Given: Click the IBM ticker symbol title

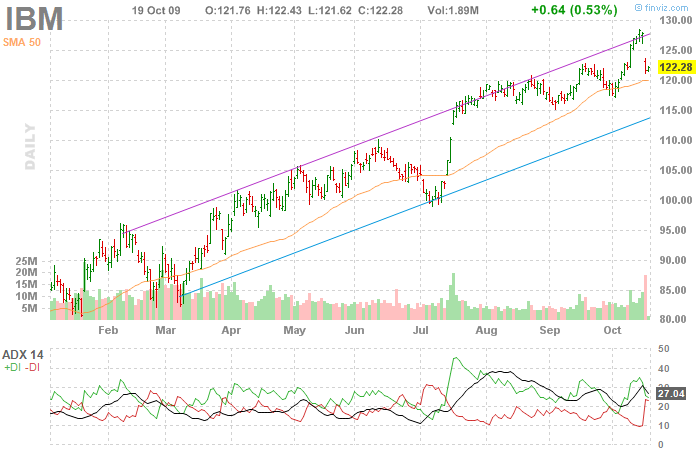Looking at the screenshot, I should 35,17.
